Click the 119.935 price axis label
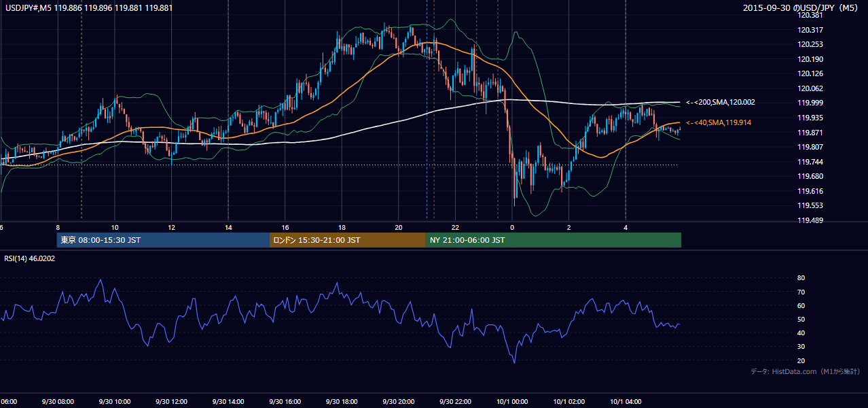The height and width of the screenshot is (408, 868). 812,118
